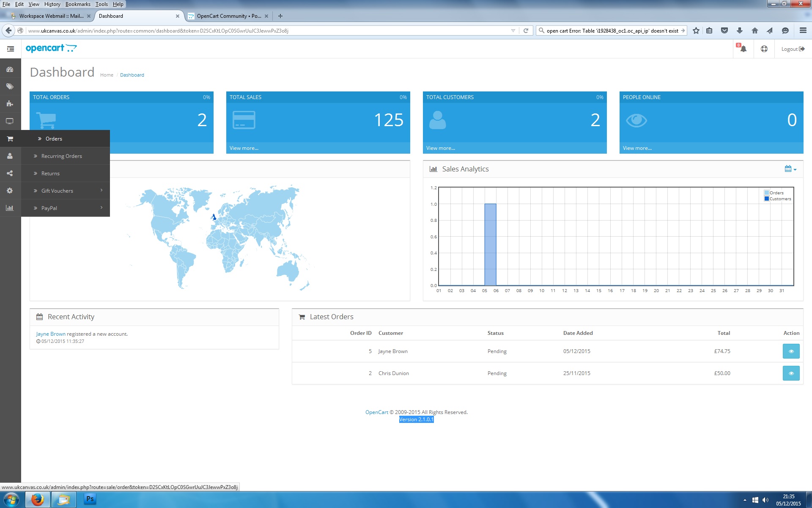Click View more under People Online
The width and height of the screenshot is (812, 508).
pyautogui.click(x=637, y=148)
